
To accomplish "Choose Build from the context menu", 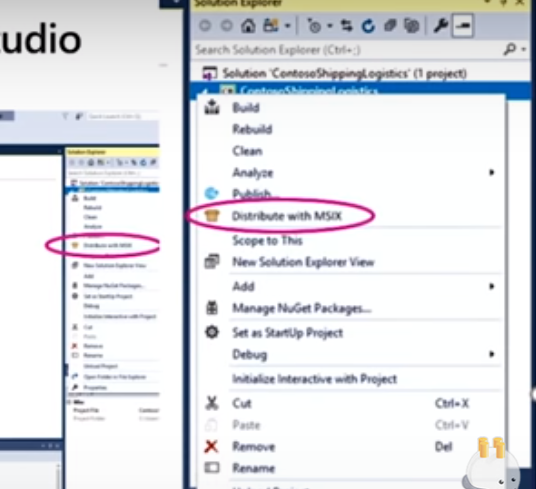I will tap(246, 108).
